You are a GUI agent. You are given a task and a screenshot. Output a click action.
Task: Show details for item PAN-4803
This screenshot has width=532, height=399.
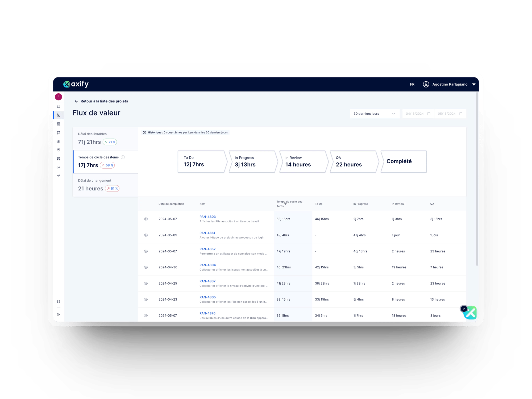pos(146,219)
